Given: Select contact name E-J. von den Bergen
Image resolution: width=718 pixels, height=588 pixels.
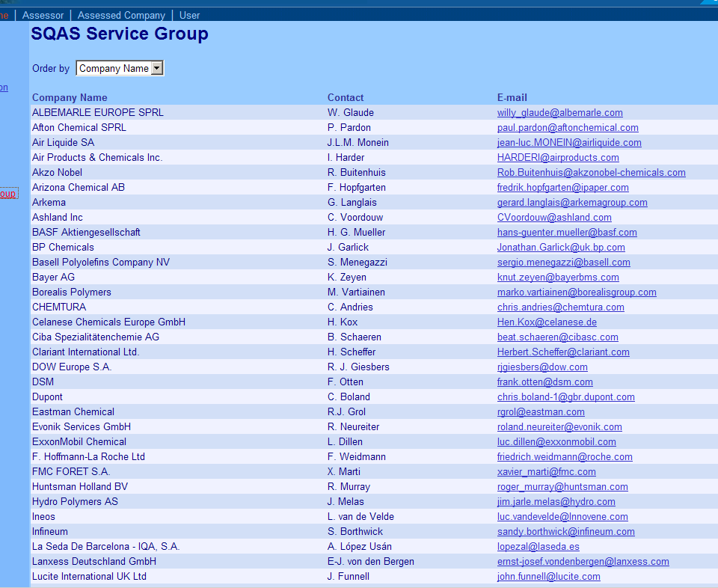Looking at the screenshot, I should coord(370,561).
